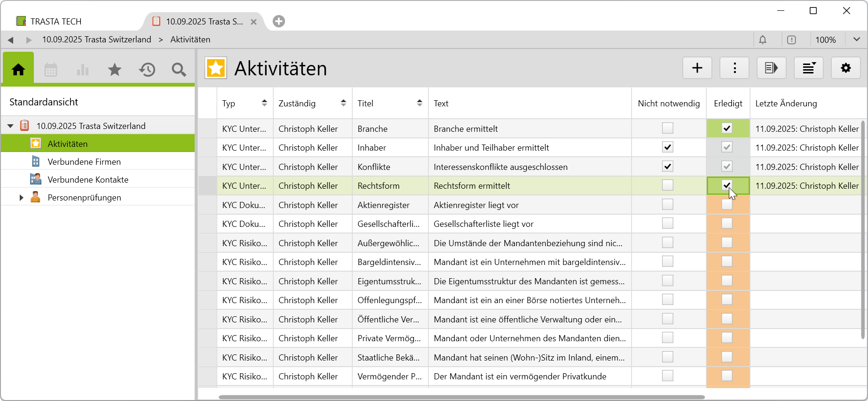This screenshot has width=868, height=401.
Task: Check 'Nicht notwendig' for Branche row
Action: [667, 128]
